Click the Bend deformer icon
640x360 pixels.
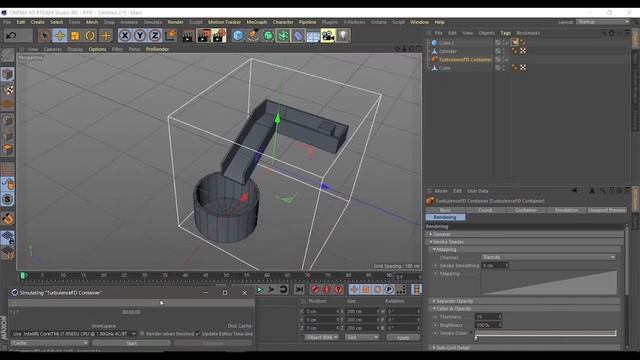point(298,36)
